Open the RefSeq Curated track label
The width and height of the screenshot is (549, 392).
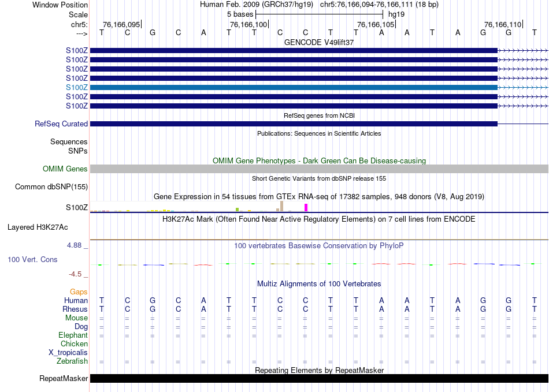coord(61,124)
